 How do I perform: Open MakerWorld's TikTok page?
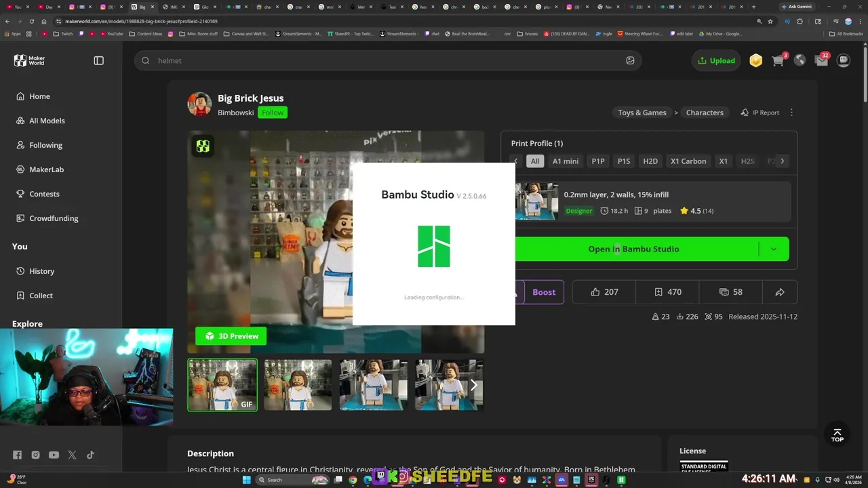pos(90,455)
